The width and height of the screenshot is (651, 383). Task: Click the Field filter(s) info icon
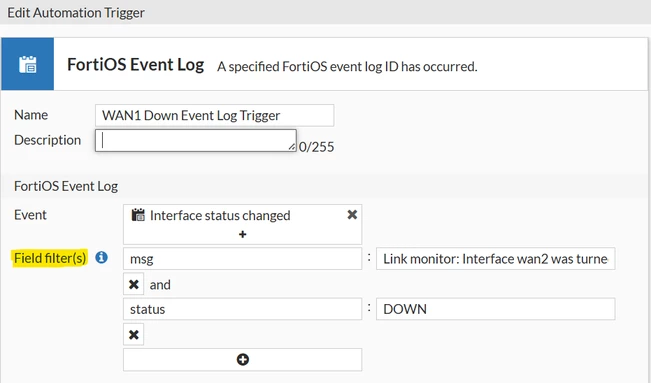tap(101, 258)
